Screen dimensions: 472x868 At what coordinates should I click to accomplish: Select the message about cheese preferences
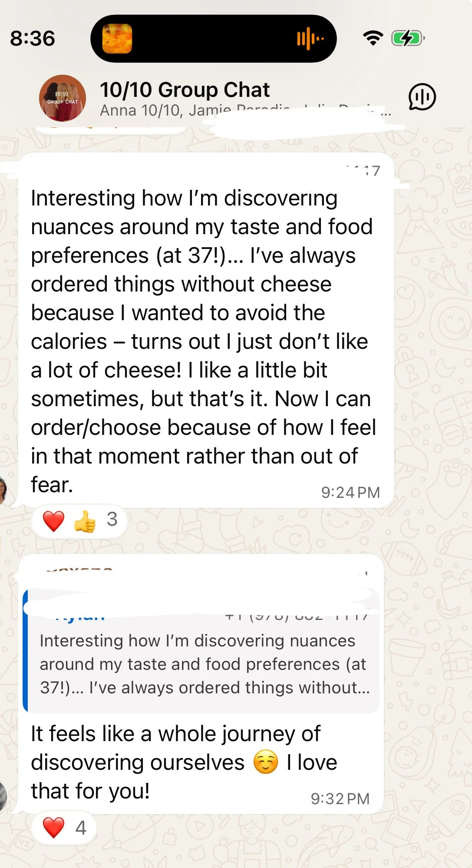[206, 330]
